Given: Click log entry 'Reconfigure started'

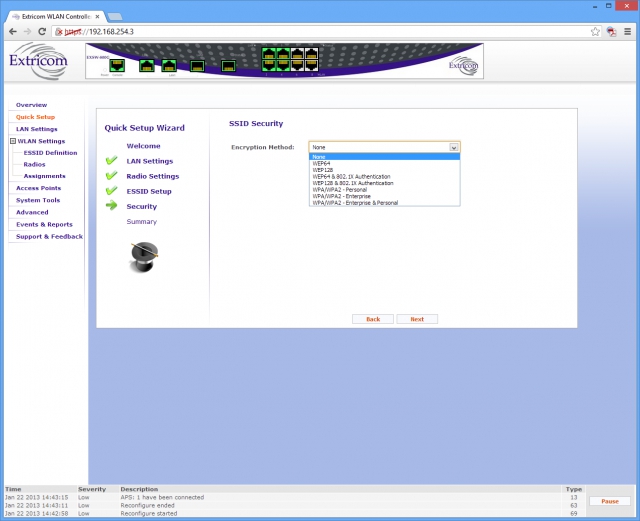Looking at the screenshot, I should click(149, 513).
